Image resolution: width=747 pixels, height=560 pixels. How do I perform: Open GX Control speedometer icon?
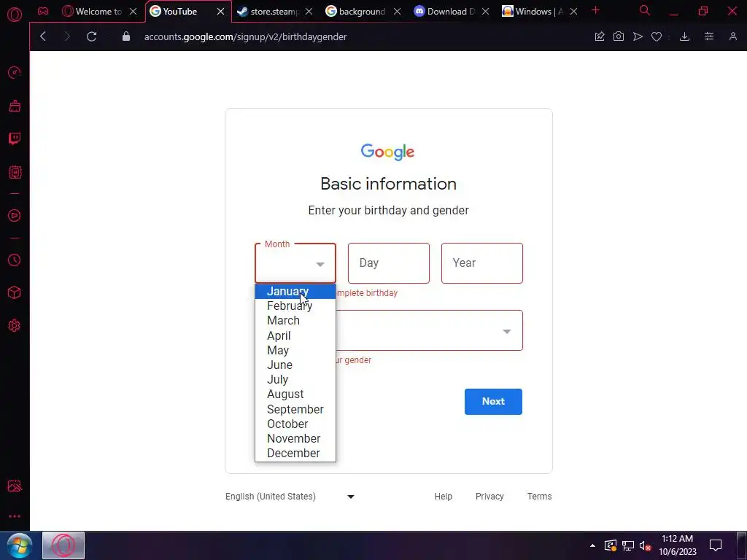[15, 72]
